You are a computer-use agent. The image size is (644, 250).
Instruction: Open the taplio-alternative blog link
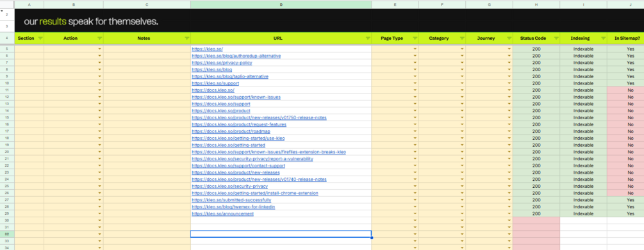tap(230, 76)
